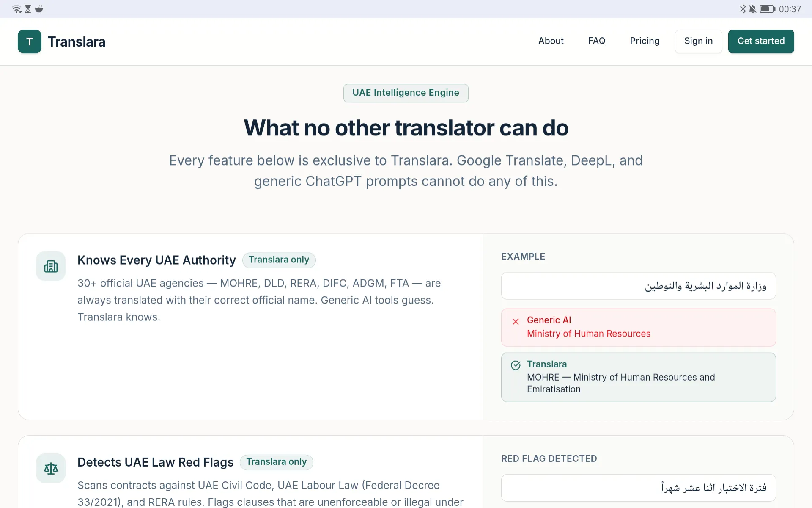This screenshot has height=508, width=812.
Task: Click the UAE Intelligence Engine badge
Action: pos(406,93)
